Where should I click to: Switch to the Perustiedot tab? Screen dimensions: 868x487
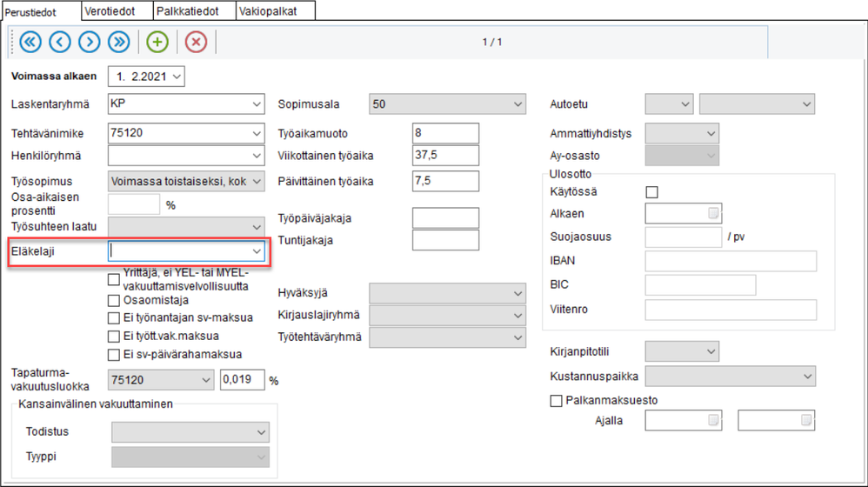[40, 11]
